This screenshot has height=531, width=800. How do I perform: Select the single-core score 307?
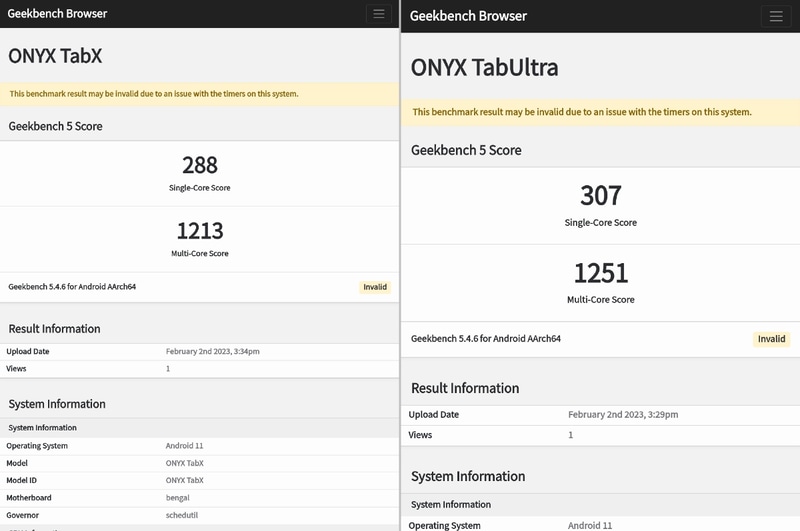point(601,196)
